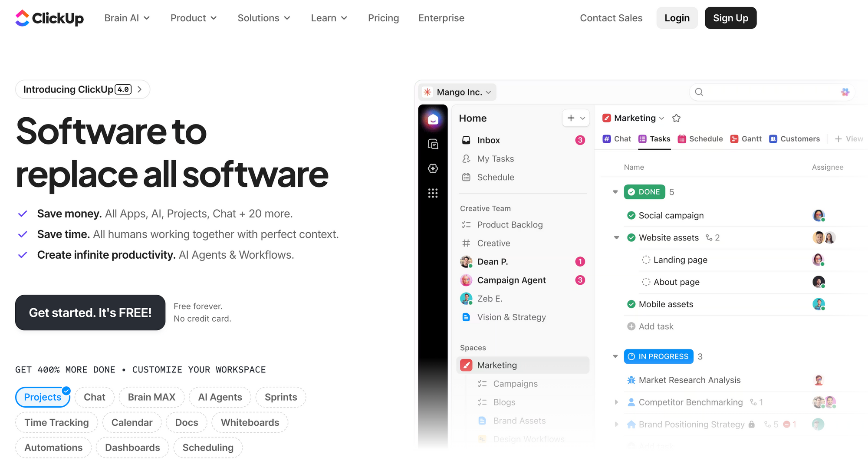Click the home icon in black sidebar
Screen dimensions: 868x474
point(433,119)
